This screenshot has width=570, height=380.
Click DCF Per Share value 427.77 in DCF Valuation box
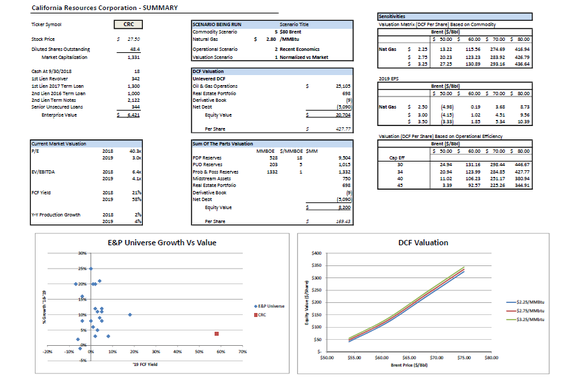(x=344, y=129)
